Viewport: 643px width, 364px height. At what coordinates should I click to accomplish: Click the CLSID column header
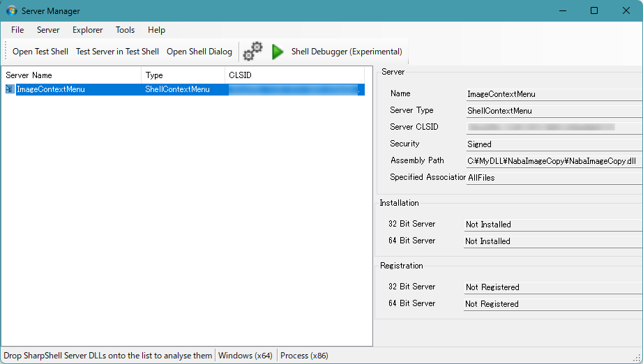tap(293, 75)
